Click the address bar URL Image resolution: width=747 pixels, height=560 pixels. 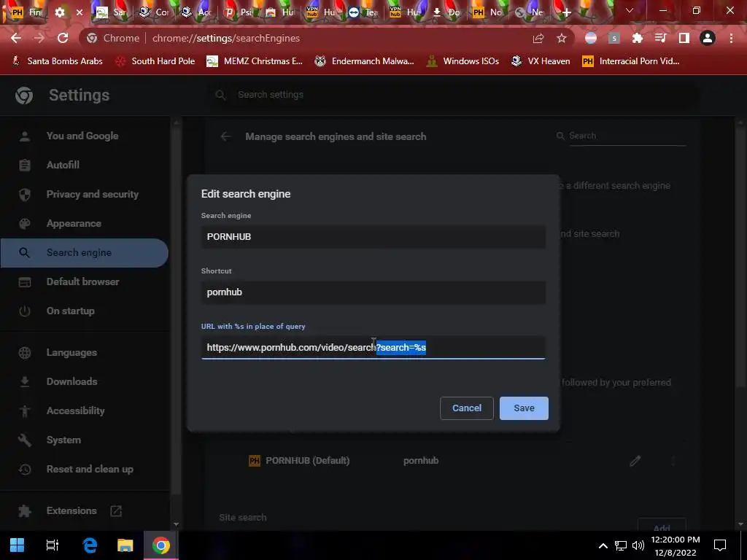coord(226,38)
